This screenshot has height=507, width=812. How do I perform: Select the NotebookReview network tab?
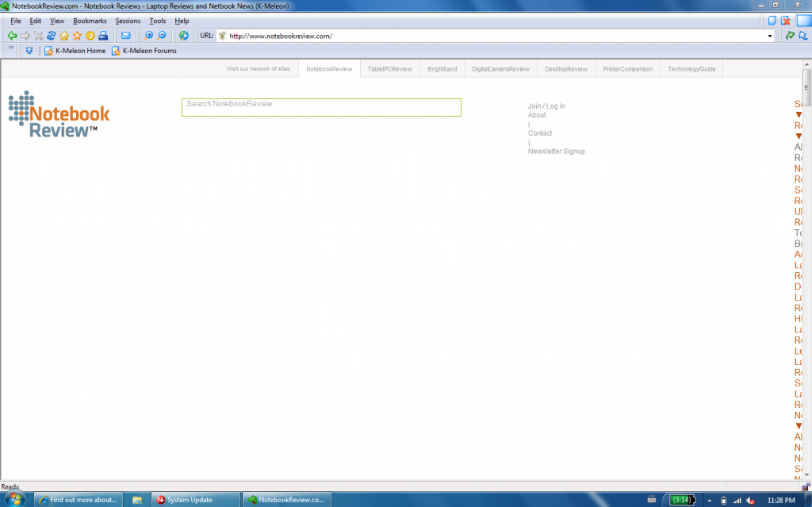[x=329, y=69]
